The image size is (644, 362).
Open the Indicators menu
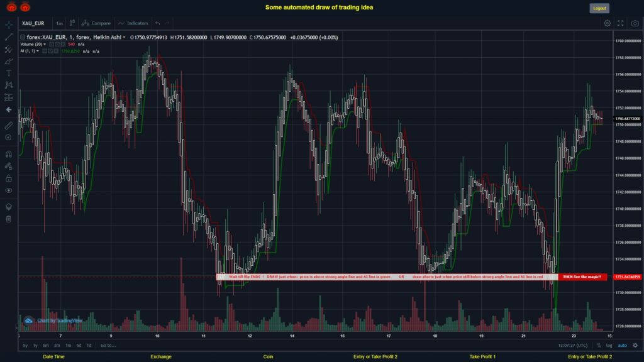(133, 23)
